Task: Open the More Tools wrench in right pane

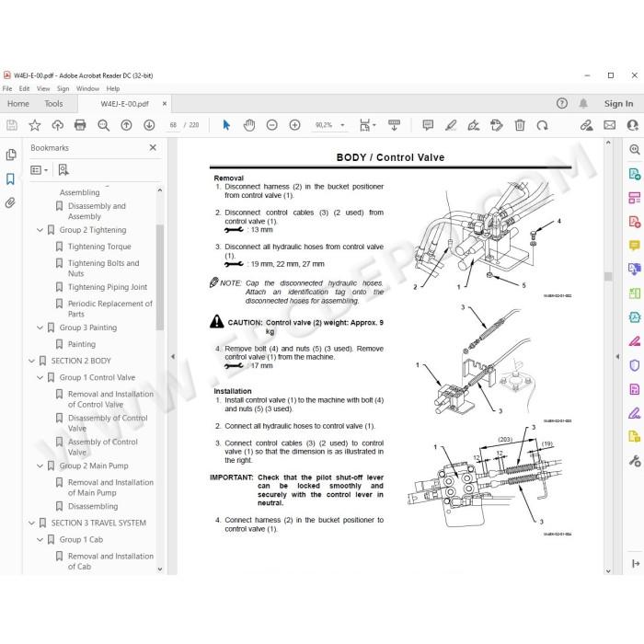Action: click(x=635, y=461)
